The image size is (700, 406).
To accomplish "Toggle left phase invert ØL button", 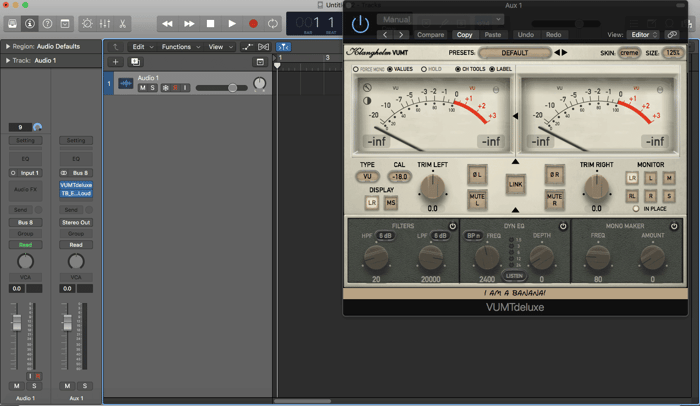I will [x=477, y=175].
